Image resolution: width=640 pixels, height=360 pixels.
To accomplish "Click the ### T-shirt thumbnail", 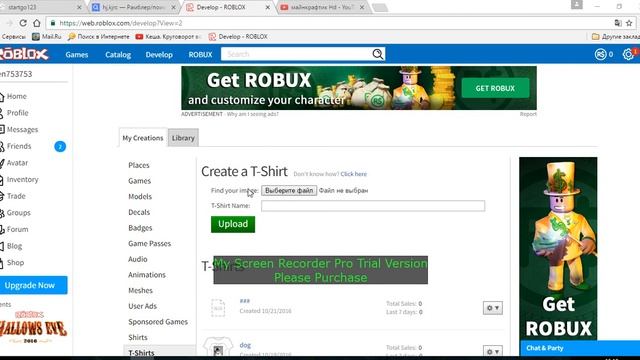I will point(218,308).
